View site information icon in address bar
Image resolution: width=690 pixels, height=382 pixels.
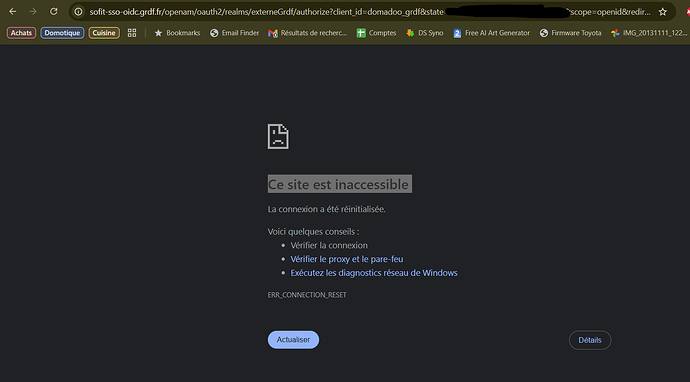point(78,12)
